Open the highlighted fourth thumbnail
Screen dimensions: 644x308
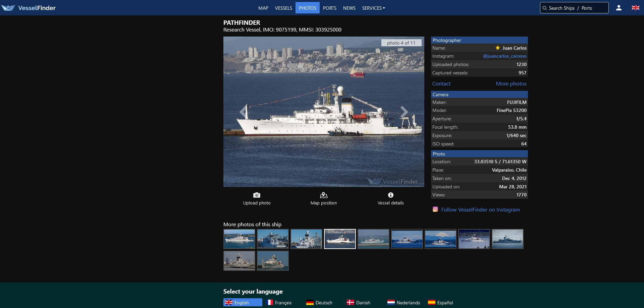(x=340, y=239)
